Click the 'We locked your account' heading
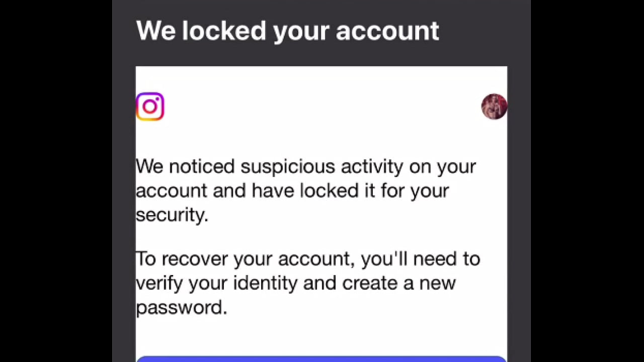 click(287, 31)
